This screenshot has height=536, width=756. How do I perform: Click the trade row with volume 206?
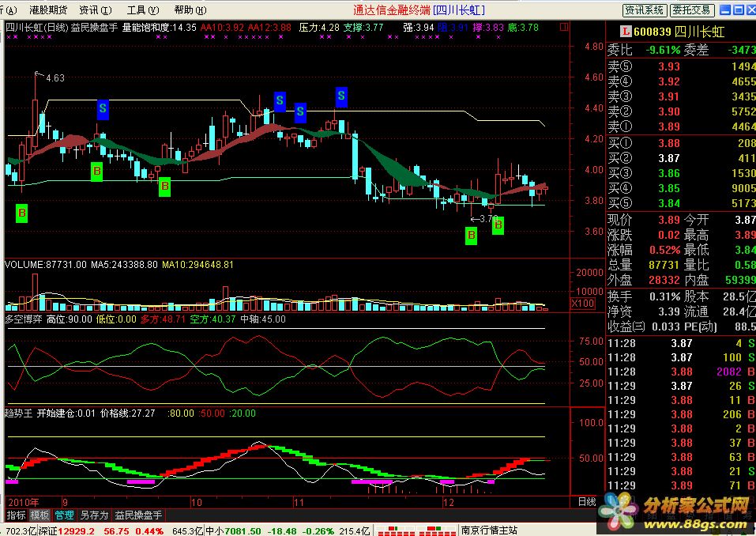tap(681, 414)
